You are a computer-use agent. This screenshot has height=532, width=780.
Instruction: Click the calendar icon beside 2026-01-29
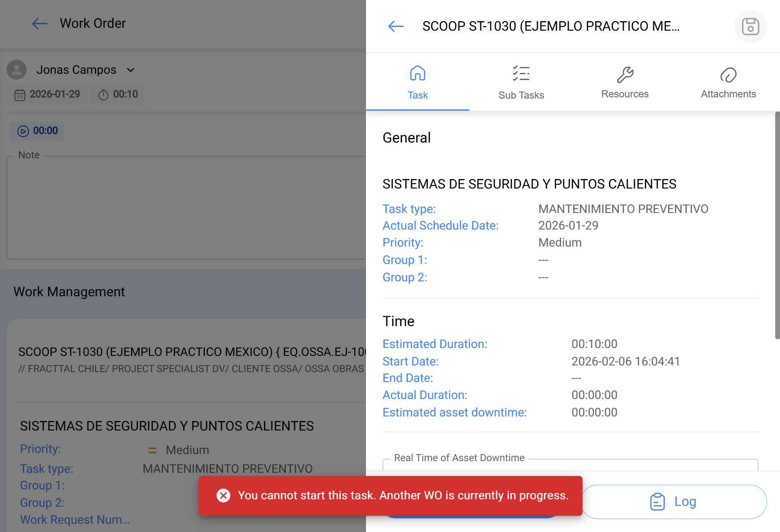tap(20, 94)
